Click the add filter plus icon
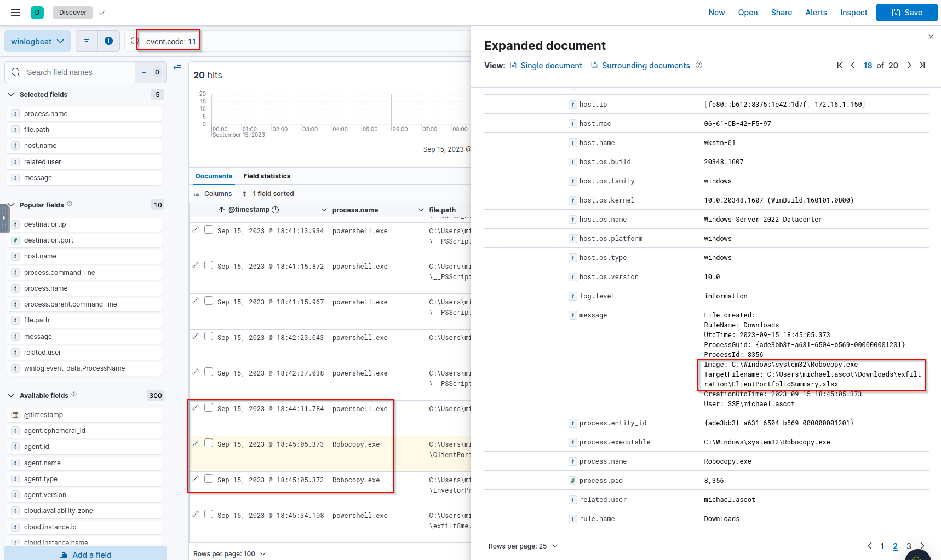This screenshot has height=560, width=941. tap(108, 41)
